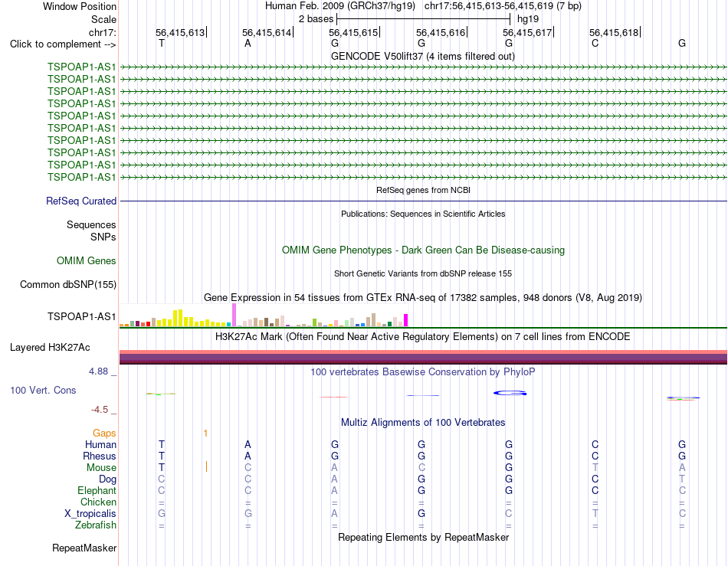728x566 pixels.
Task: Click the Elephant species label
Action: pyautogui.click(x=97, y=490)
